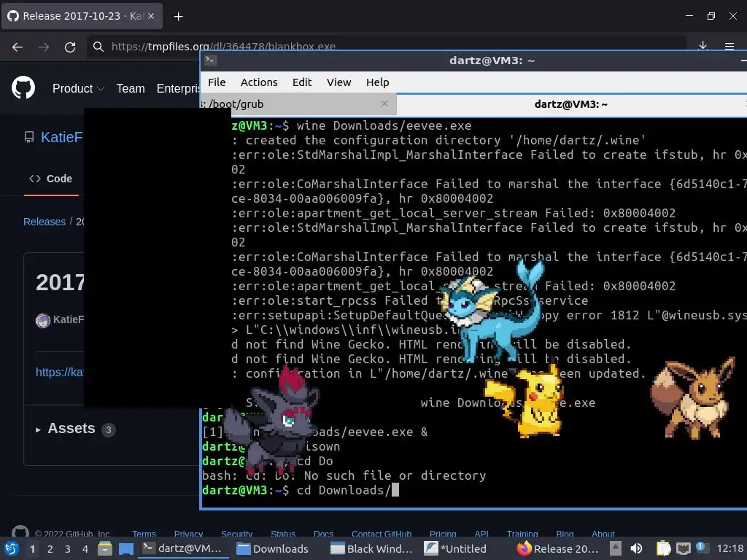Open the terminal Edit menu
747x560 pixels.
(x=302, y=82)
